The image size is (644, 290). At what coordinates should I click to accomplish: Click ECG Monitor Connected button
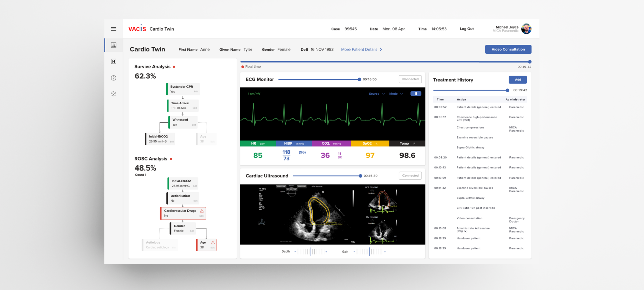410,79
